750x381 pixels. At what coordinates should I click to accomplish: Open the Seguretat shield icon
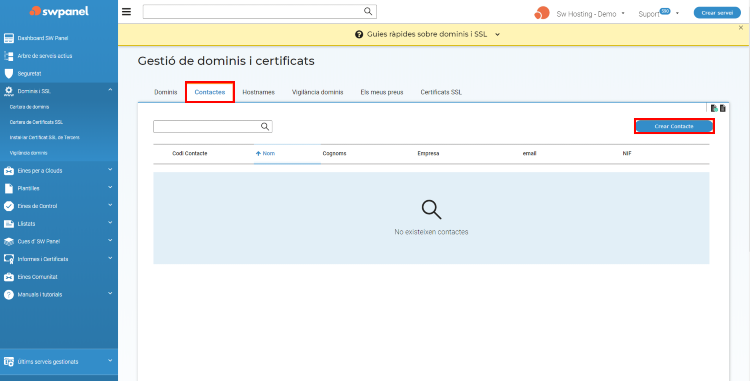click(9, 74)
